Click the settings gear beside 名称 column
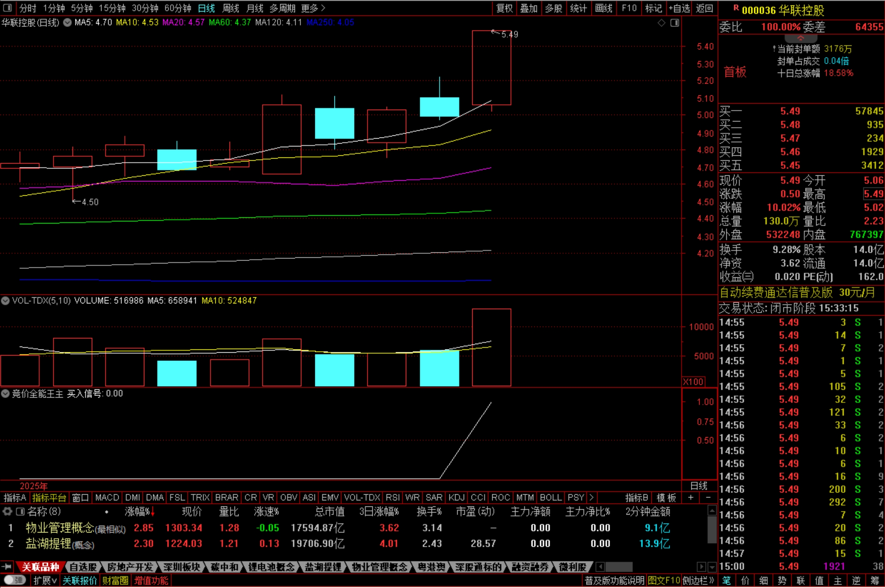Screen dimensions: 885x588 7,511
